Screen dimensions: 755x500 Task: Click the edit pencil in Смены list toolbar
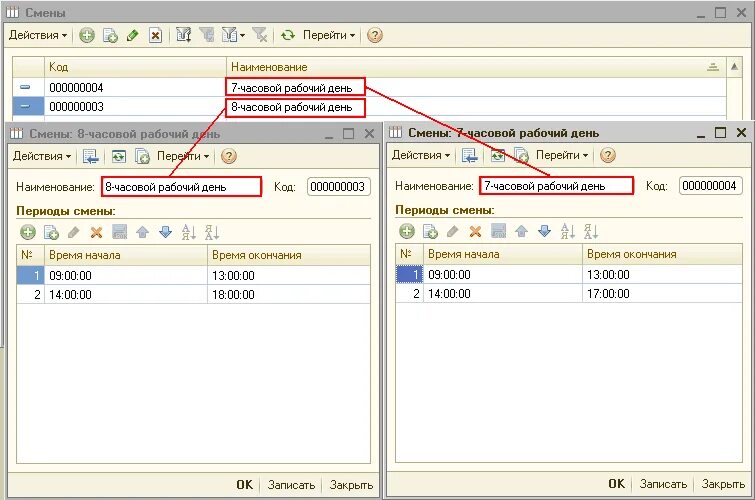[x=132, y=35]
